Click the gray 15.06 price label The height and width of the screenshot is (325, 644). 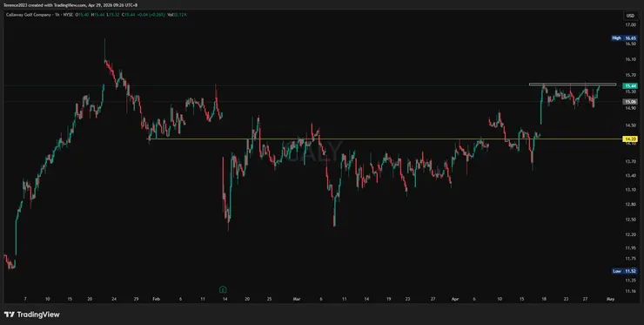pos(630,102)
